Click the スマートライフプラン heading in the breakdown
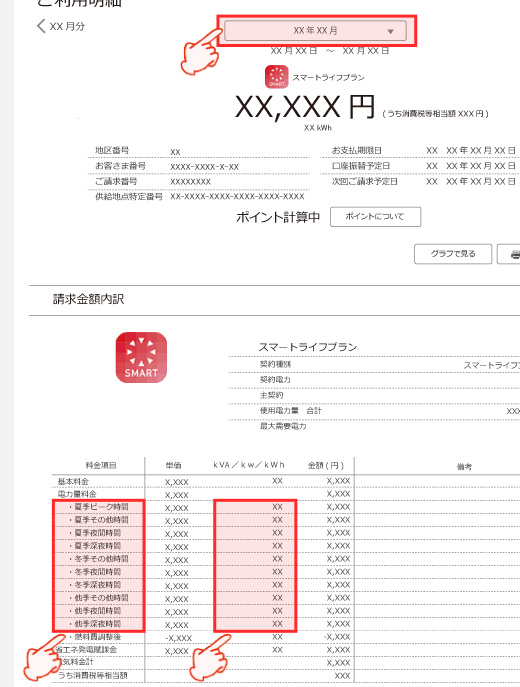The image size is (520, 687). point(308,347)
